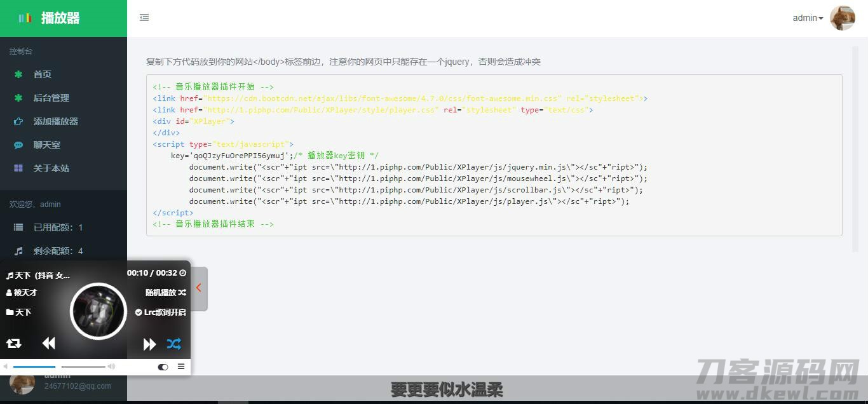This screenshot has width=868, height=404.
Task: Click the clock icon beside 00:10 / 00:32
Action: point(182,273)
